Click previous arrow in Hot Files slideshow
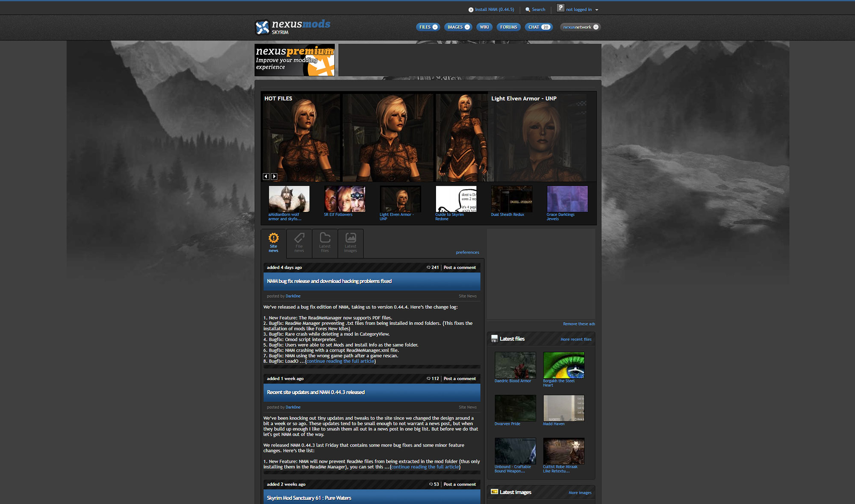 click(x=266, y=176)
